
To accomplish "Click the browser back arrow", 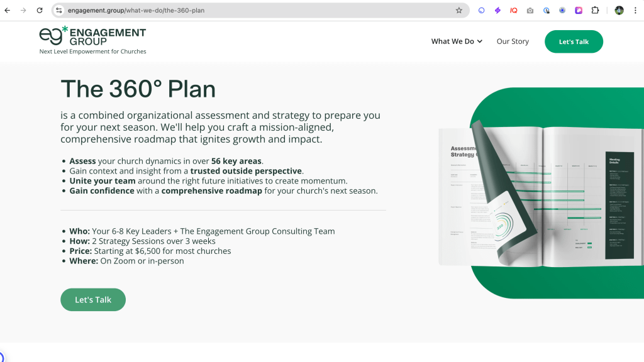I will coord(8,11).
